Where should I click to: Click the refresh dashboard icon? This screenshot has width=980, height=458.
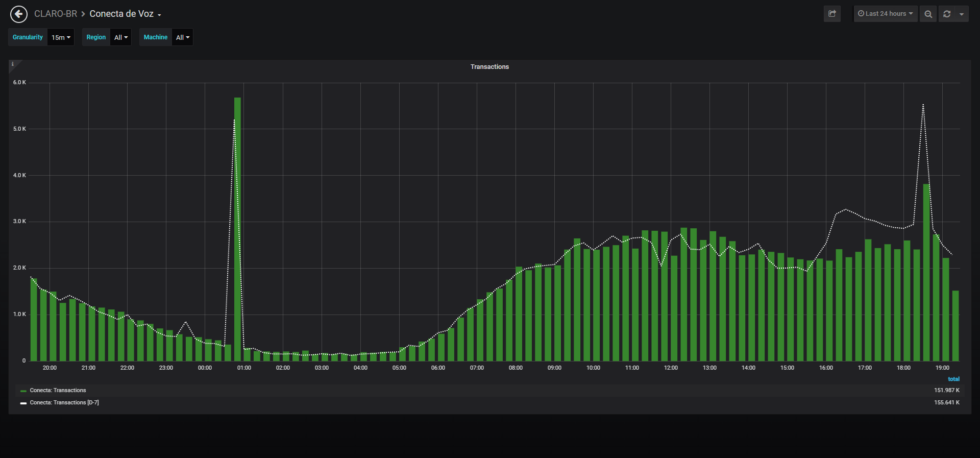(947, 14)
